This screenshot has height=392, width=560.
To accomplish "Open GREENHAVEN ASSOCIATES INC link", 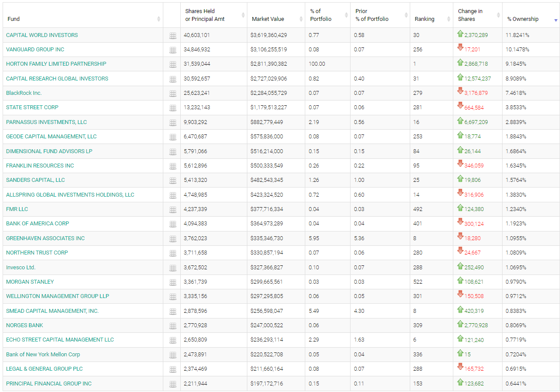I will (x=45, y=238).
